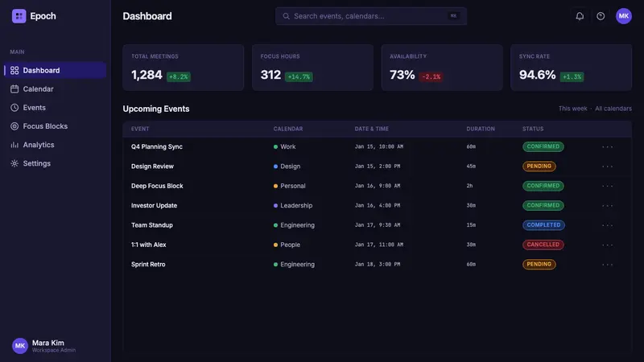
Task: Click the +1.3% change badge
Action: coord(572,76)
